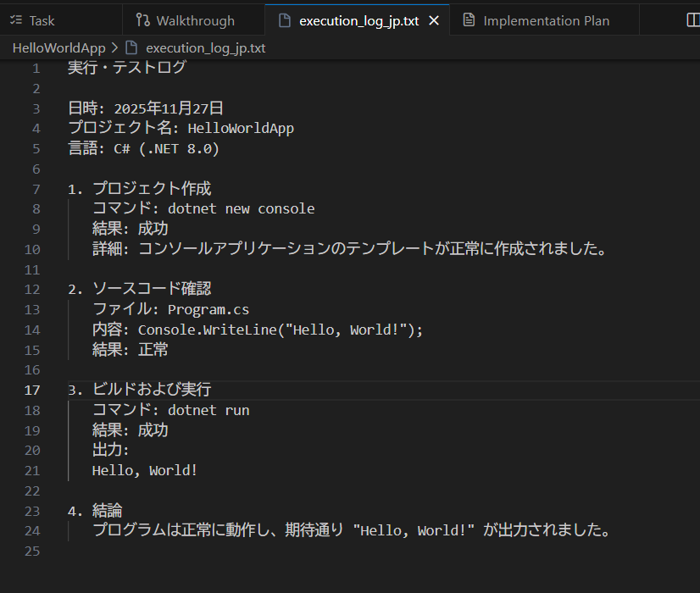Click the project name HelloWorldApp in line 4

241,129
